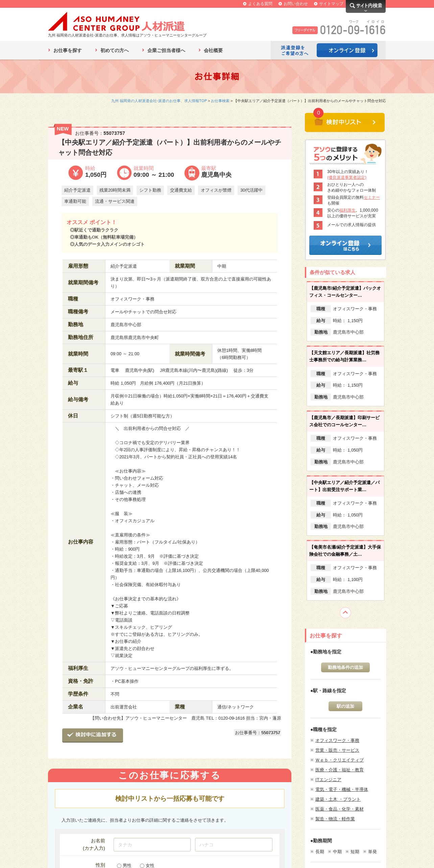Open お問い合わせ top link

[293, 4]
